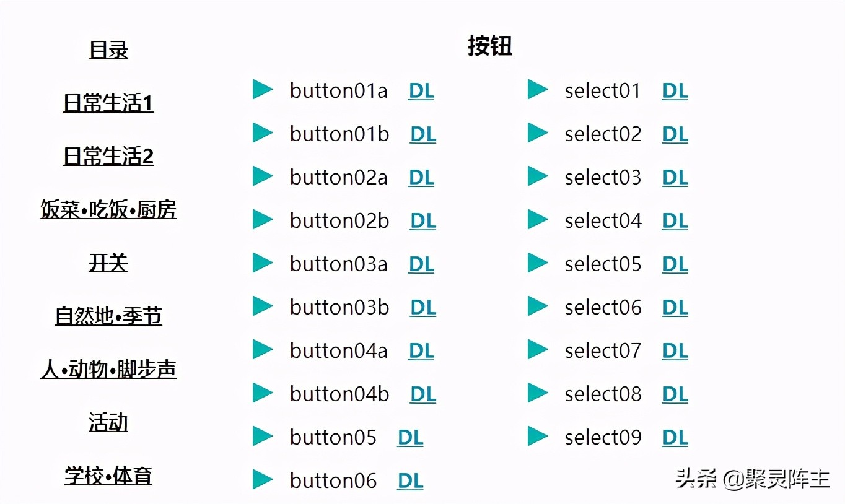Play the select09 sound preview

[x=538, y=437]
